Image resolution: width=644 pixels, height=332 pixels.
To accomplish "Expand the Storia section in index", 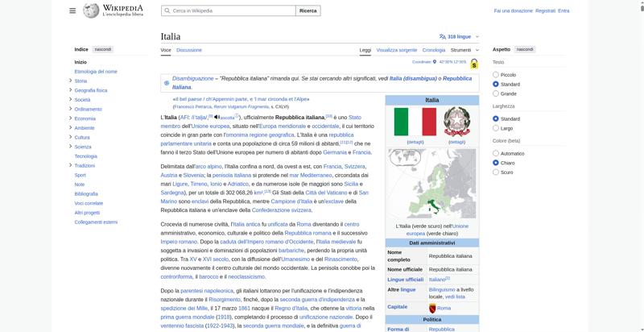I will [x=71, y=81].
